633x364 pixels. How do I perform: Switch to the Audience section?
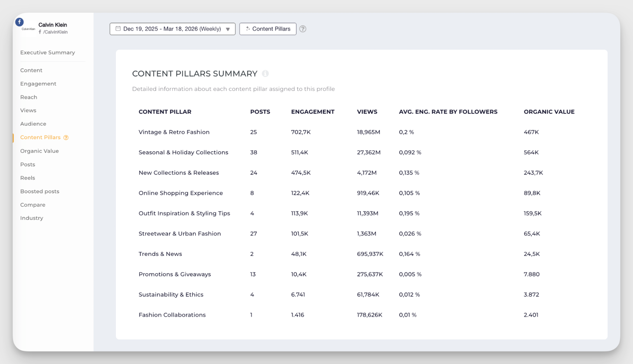(x=33, y=124)
